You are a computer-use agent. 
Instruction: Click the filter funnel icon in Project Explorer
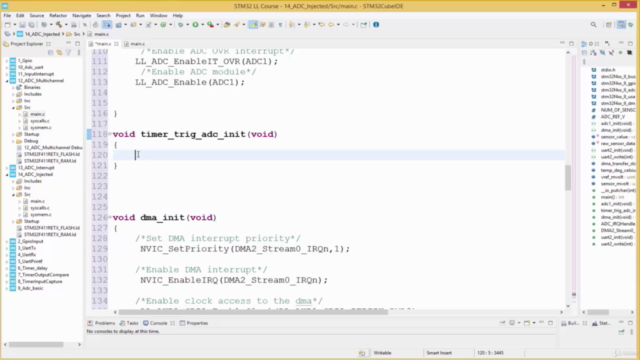pos(68,52)
